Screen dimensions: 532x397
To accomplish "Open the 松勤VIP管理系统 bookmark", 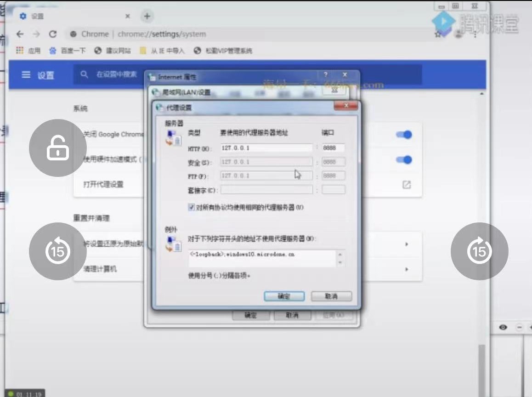I will point(222,51).
